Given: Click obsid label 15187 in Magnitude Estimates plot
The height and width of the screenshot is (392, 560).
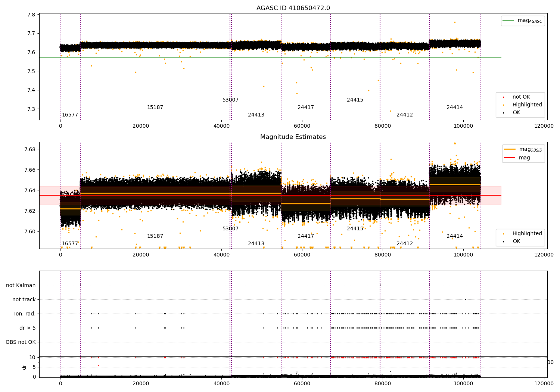Looking at the screenshot, I should [155, 236].
